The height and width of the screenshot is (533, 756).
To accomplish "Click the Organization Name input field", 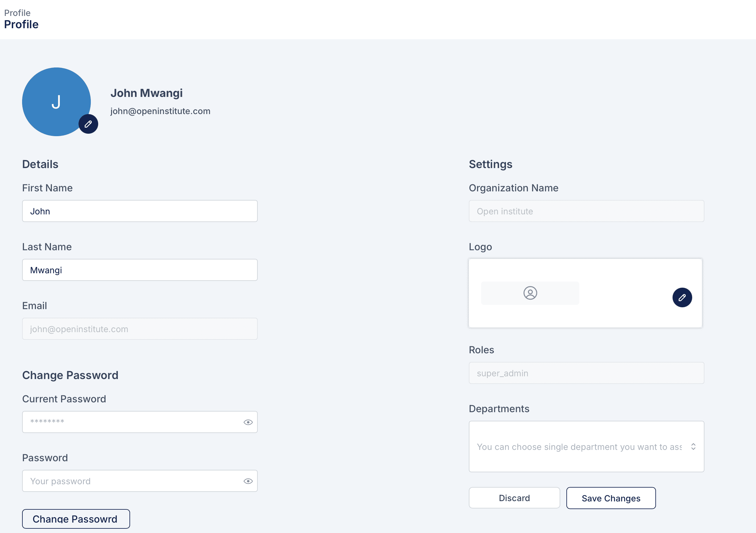I will pyautogui.click(x=586, y=211).
